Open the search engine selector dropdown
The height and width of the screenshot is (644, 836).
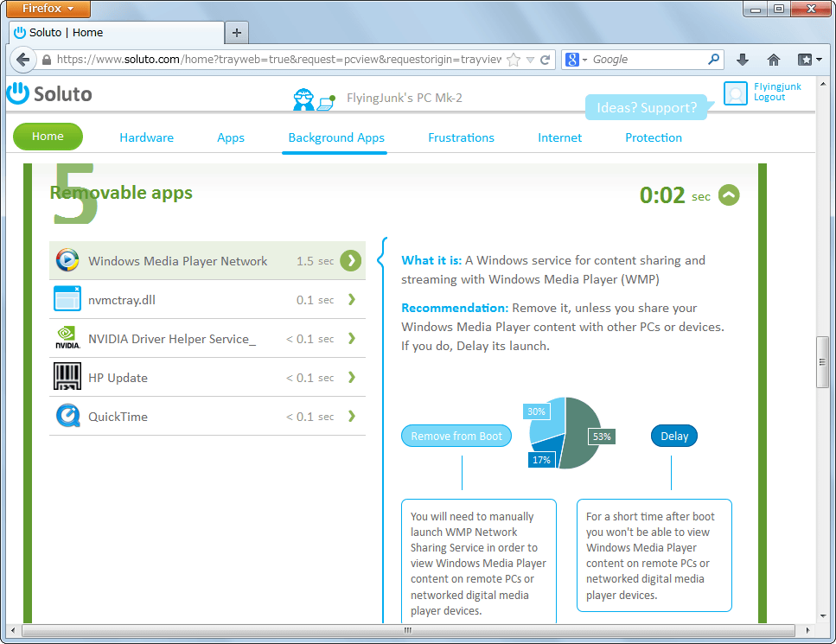(x=577, y=60)
